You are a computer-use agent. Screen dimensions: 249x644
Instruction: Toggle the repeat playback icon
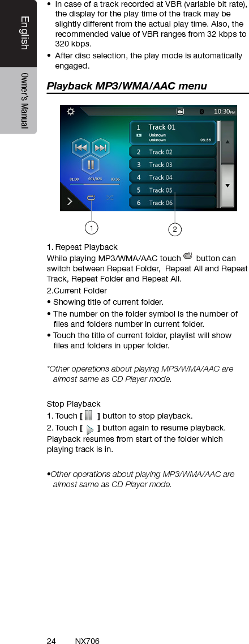tap(91, 198)
